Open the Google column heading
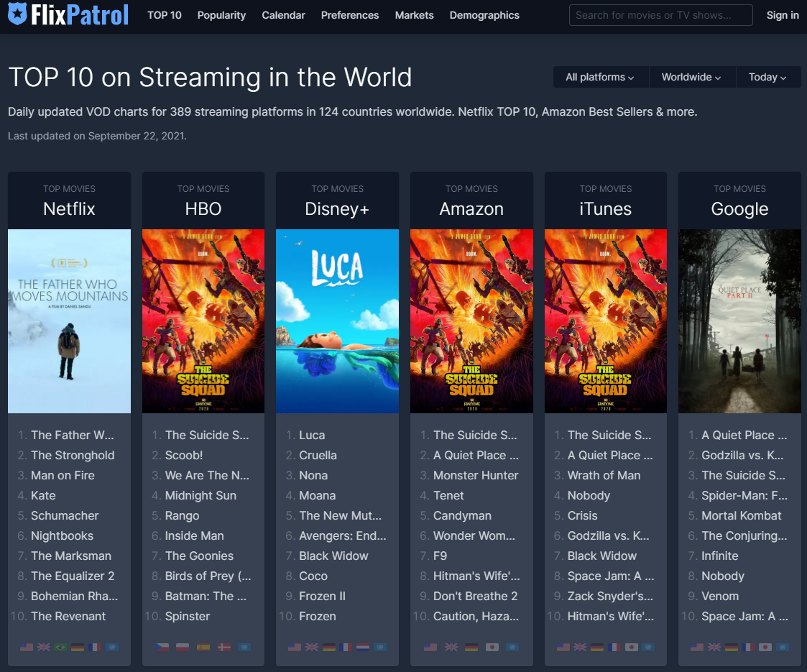The width and height of the screenshot is (807, 672). click(739, 209)
